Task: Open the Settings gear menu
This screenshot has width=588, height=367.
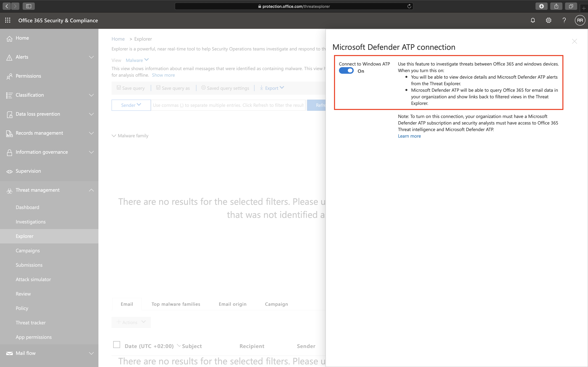Action: coord(548,20)
